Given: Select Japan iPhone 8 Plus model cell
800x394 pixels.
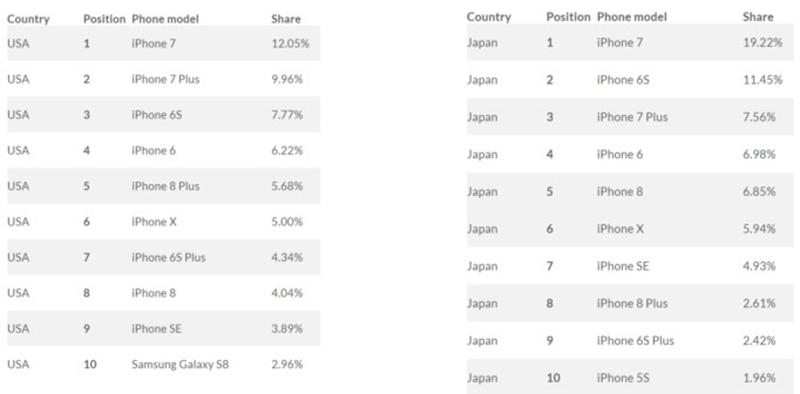Looking at the screenshot, I should point(632,303).
